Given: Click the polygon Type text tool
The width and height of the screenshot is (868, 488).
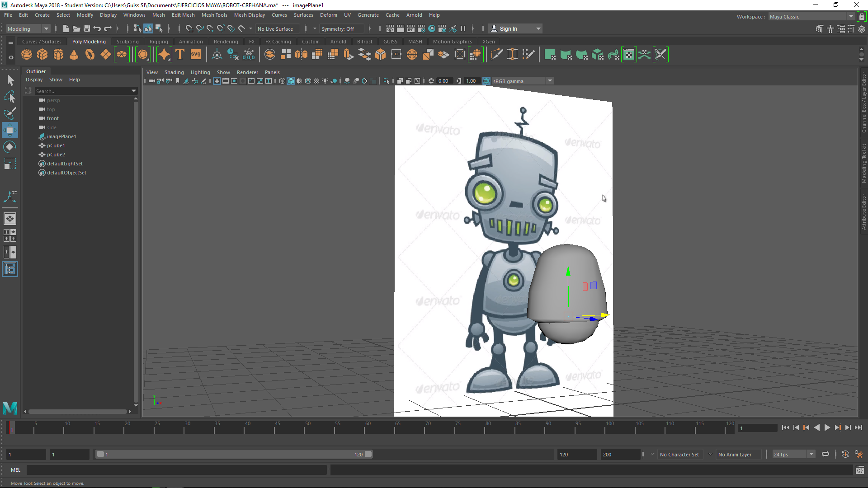Looking at the screenshot, I should coord(180,55).
